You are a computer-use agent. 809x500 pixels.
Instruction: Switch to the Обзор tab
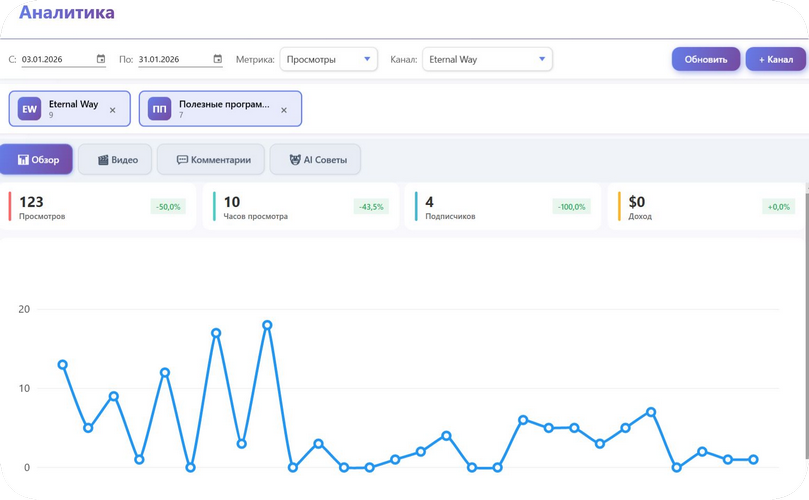point(37,160)
